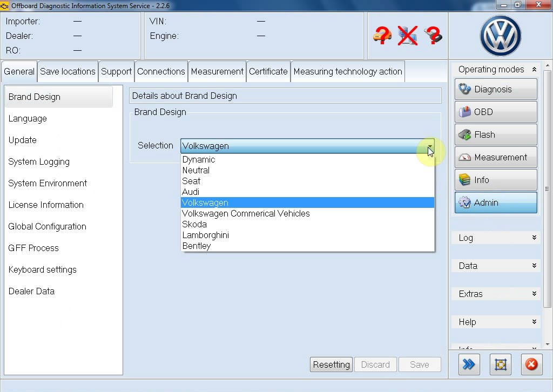The height and width of the screenshot is (392, 553).
Task: Choose Seat from brand list
Action: point(307,181)
